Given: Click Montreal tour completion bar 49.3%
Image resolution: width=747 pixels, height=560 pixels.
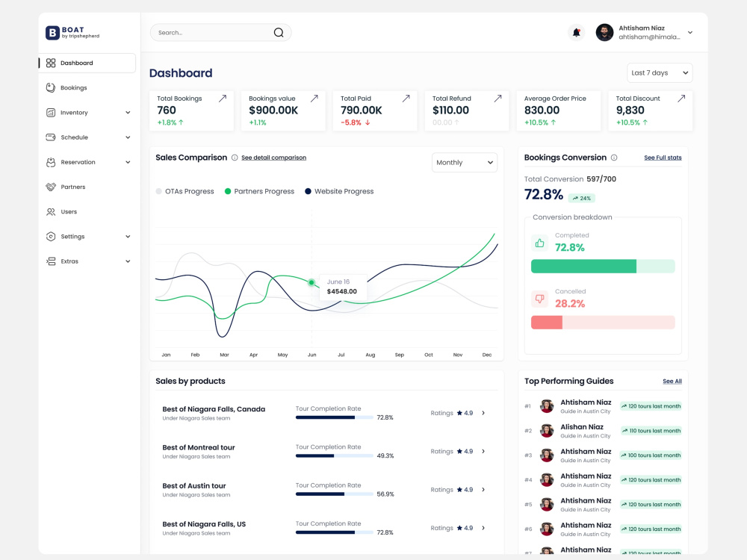Looking at the screenshot, I should coord(334,455).
